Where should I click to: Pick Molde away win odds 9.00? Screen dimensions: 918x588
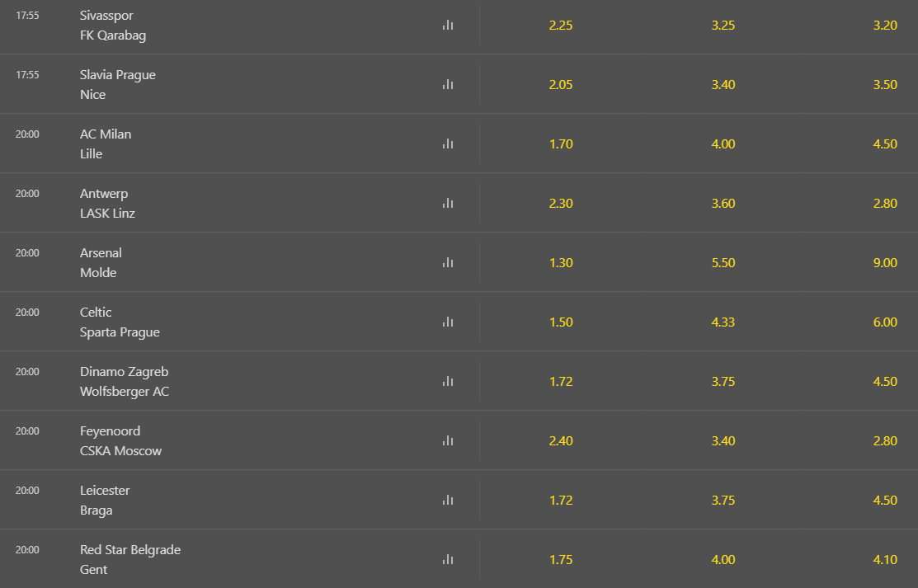[885, 263]
